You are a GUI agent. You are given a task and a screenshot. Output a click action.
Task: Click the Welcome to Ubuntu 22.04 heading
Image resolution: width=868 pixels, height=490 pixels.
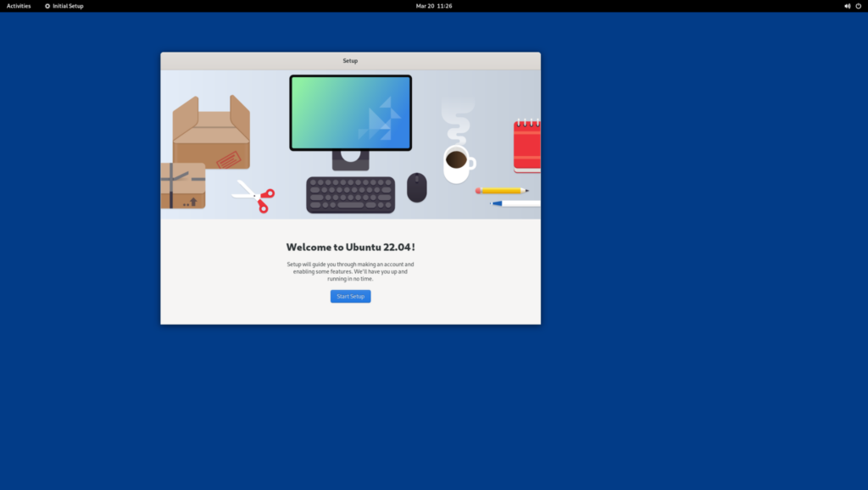pyautogui.click(x=350, y=247)
